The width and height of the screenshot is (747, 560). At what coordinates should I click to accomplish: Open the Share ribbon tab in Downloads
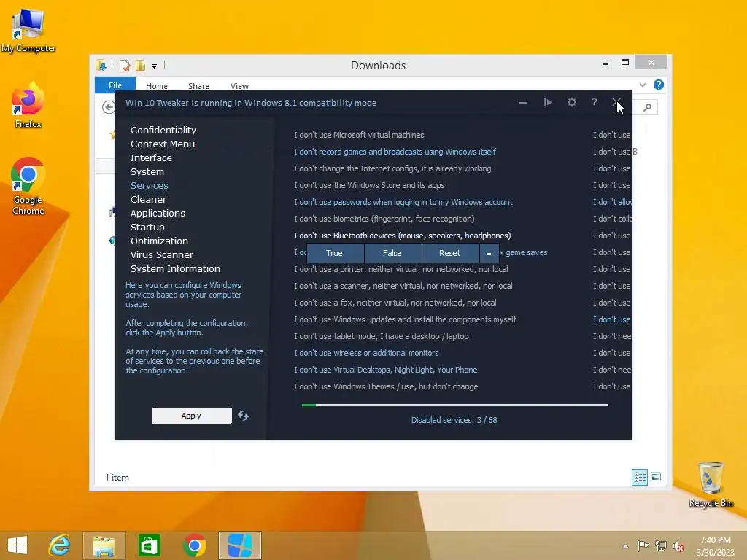tap(198, 86)
